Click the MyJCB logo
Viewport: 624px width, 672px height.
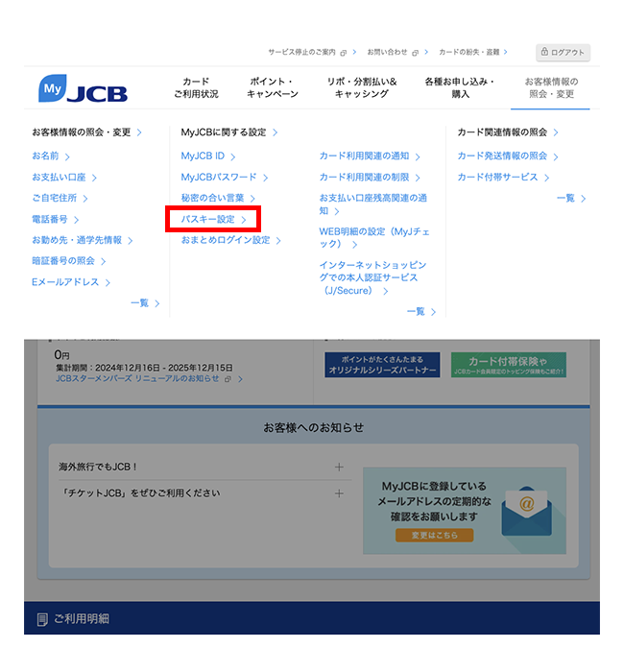(83, 88)
